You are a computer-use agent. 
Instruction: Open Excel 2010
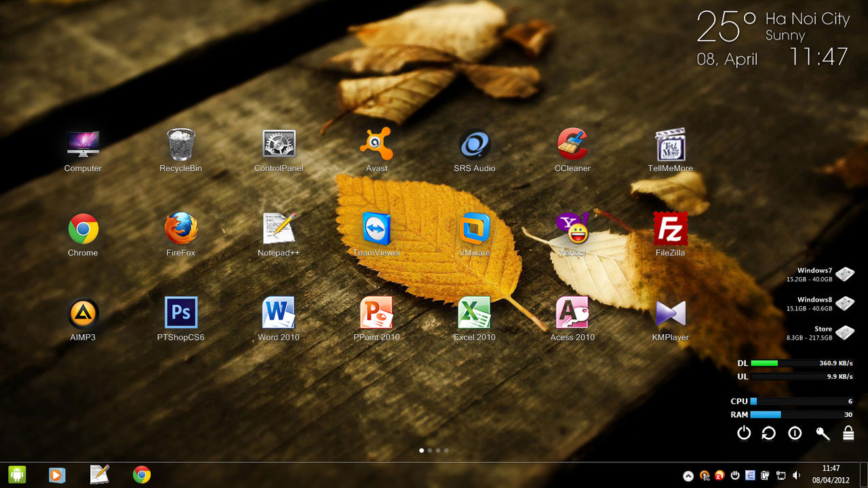475,314
